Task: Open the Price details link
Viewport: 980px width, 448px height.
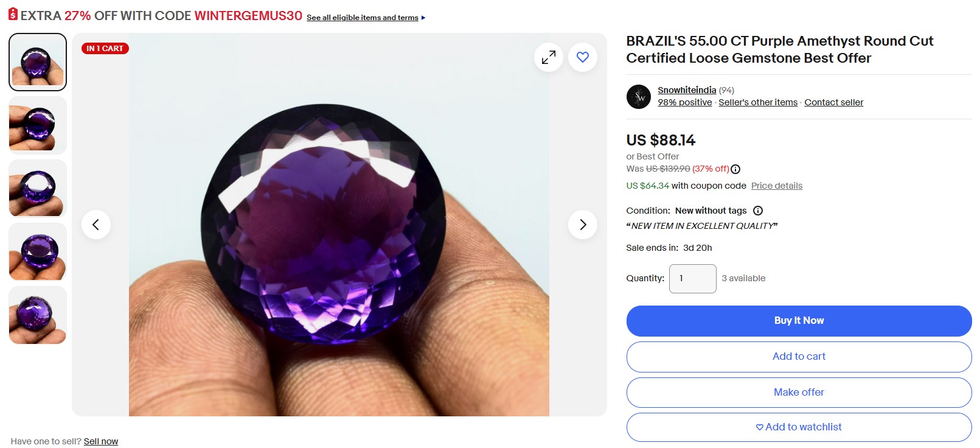Action: 777,186
